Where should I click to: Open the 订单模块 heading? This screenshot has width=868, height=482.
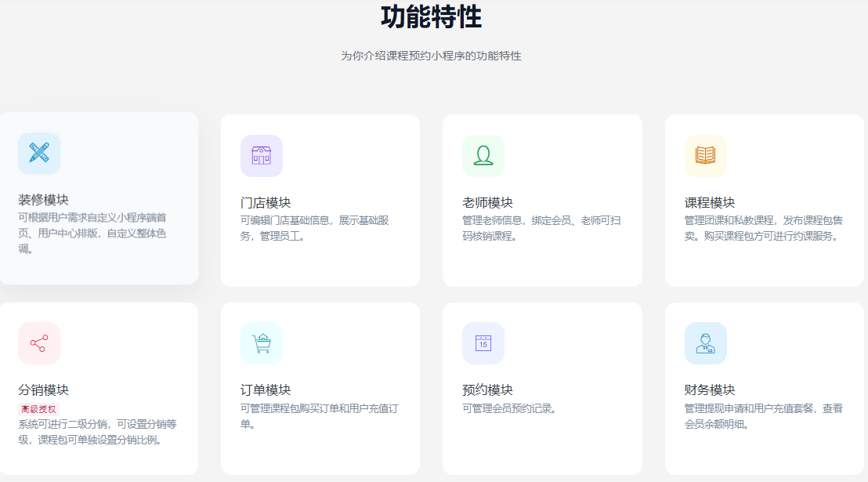[266, 390]
